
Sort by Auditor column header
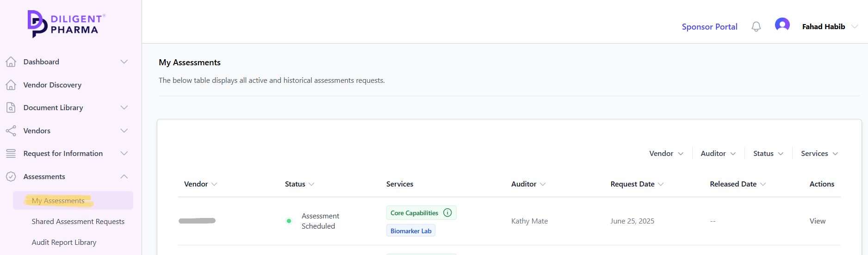(x=528, y=184)
